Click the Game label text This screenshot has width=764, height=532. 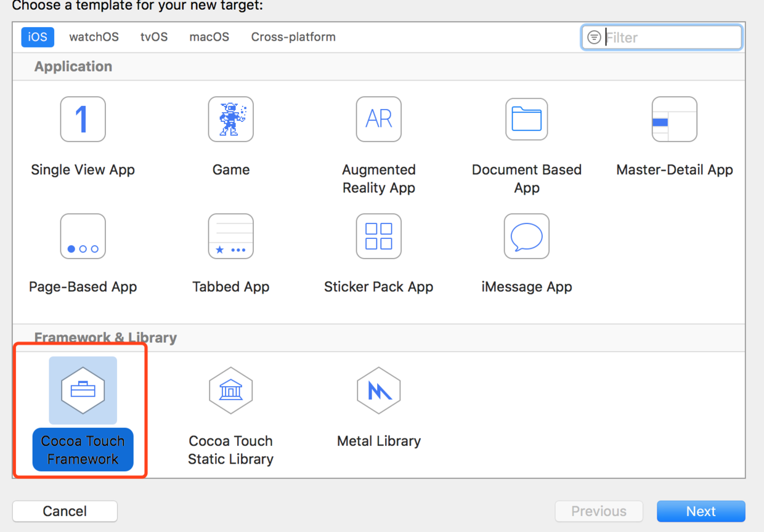[x=231, y=170]
